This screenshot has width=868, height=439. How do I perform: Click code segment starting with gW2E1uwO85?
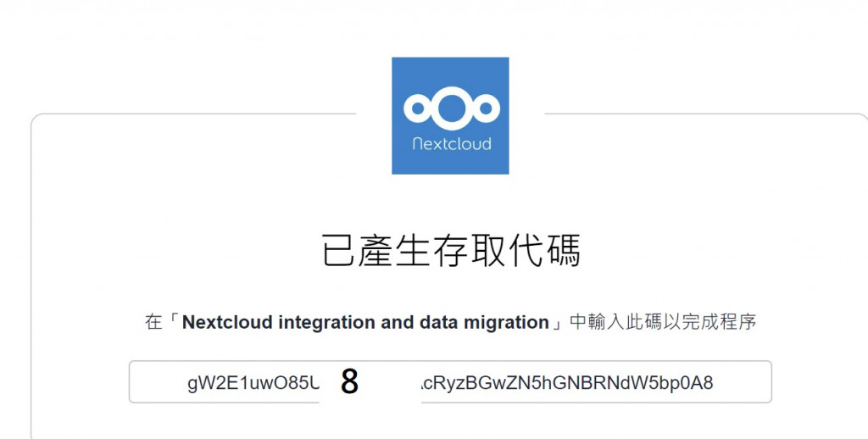tap(253, 382)
